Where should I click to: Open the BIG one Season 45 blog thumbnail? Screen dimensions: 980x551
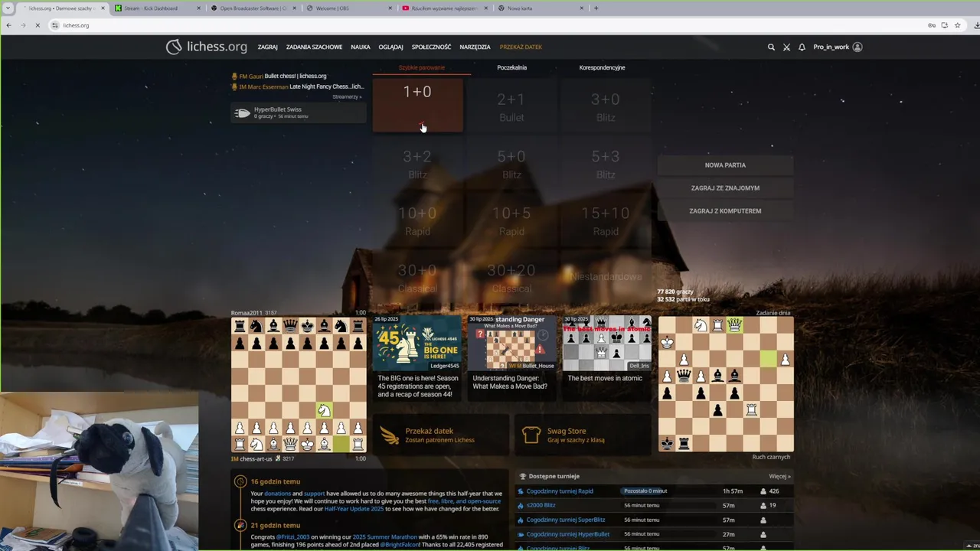tap(417, 343)
